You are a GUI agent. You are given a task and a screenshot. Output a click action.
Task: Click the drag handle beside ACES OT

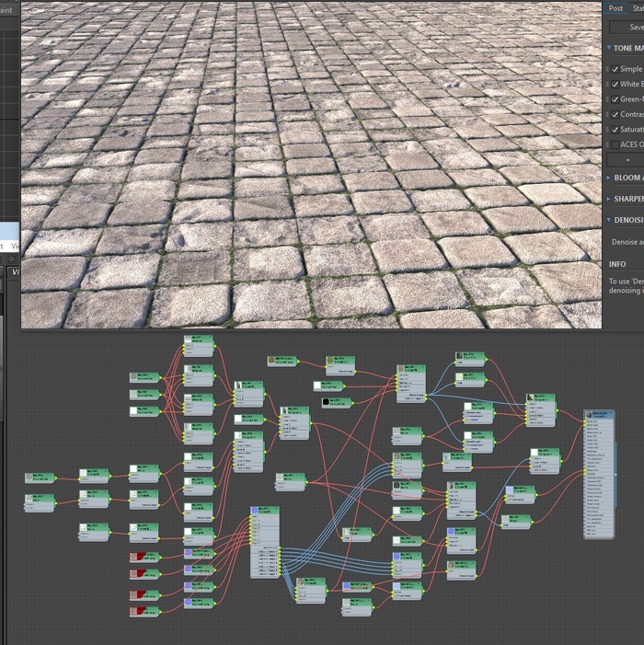click(607, 144)
